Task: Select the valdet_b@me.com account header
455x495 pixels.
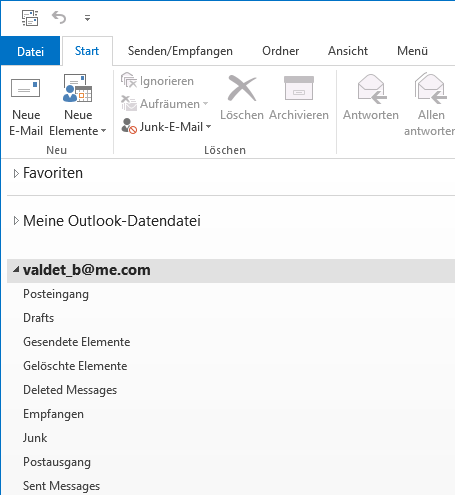Action: click(231, 270)
